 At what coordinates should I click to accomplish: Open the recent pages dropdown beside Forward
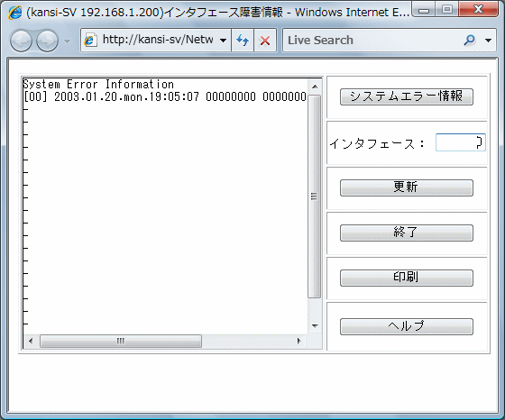[67, 41]
